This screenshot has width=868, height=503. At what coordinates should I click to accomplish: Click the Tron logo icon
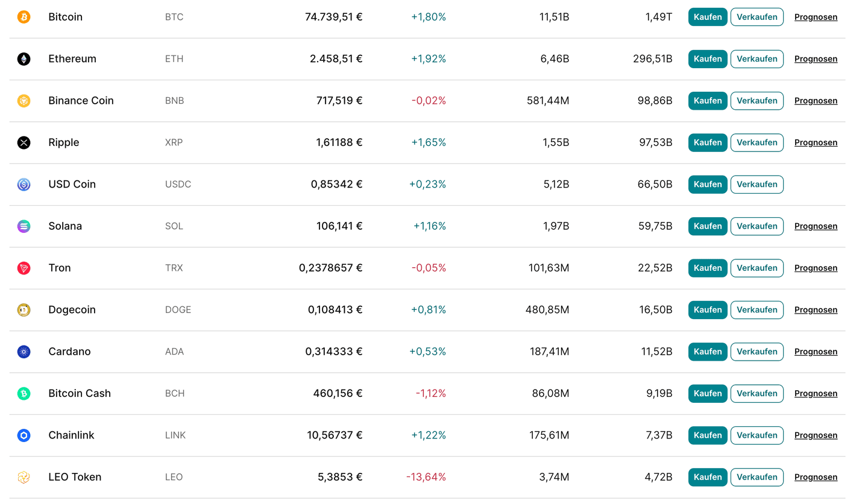click(24, 268)
